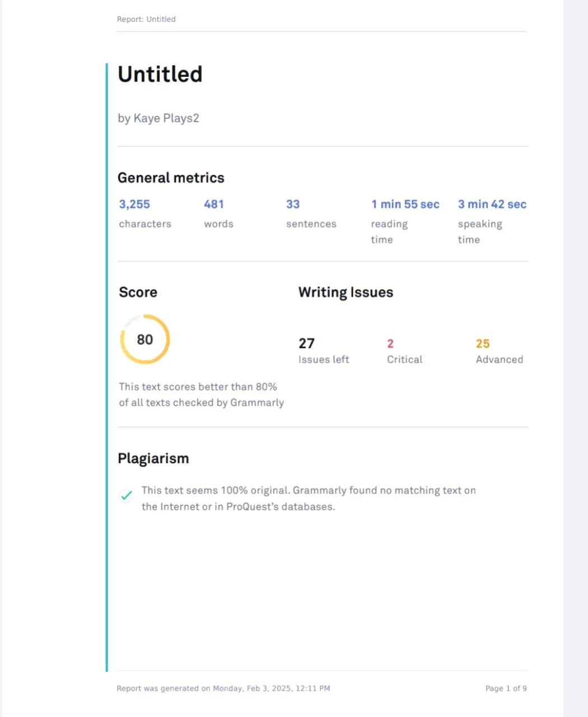Click the circular score gauge showing 80
The height and width of the screenshot is (717, 588).
144,339
